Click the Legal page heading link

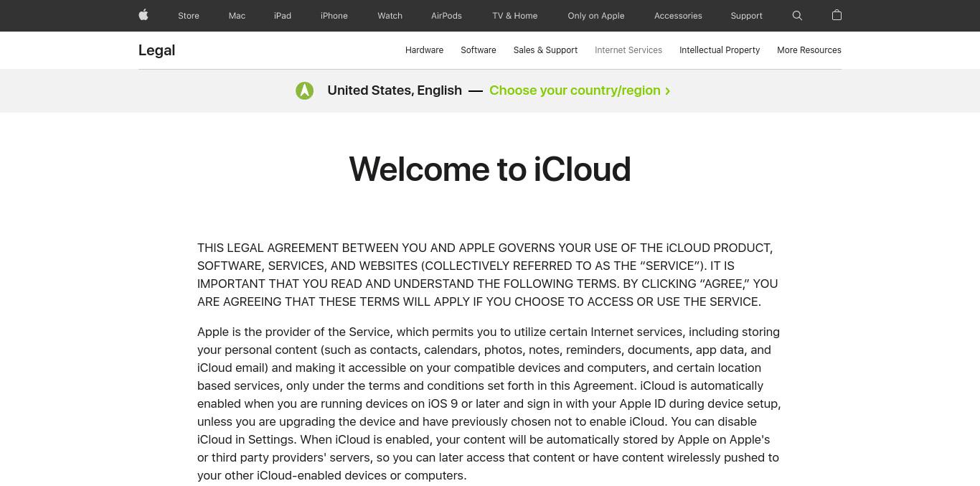(x=156, y=50)
